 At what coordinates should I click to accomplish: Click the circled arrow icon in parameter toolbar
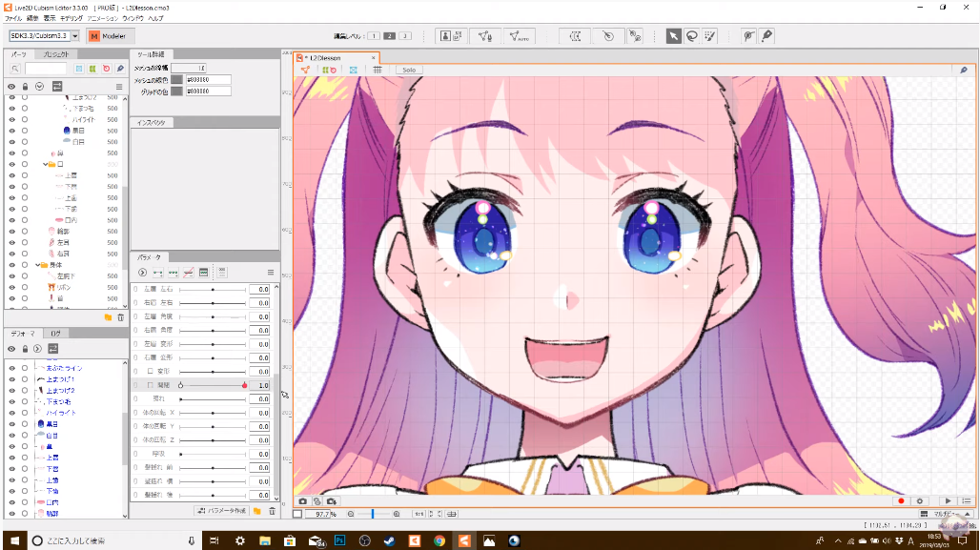point(142,273)
